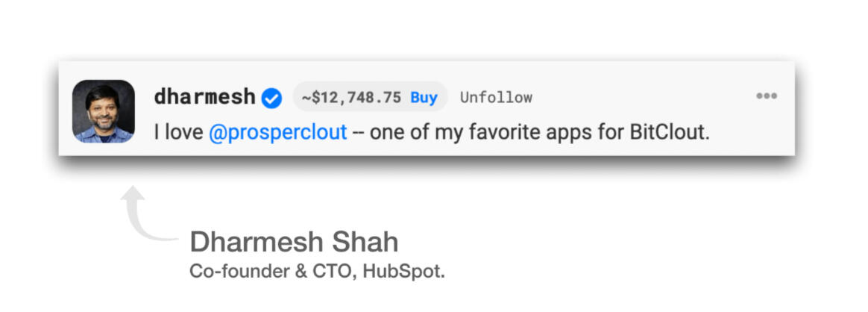The image size is (868, 312).
Task: Open the dharmesh username profile link
Action: [204, 97]
